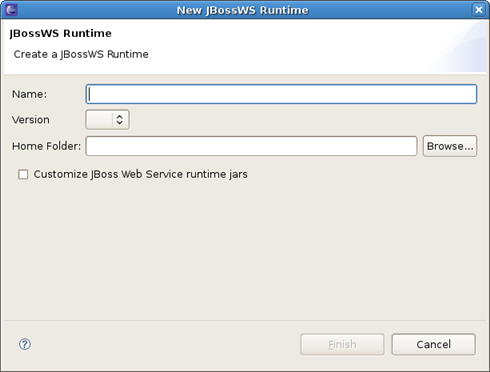Click the Eclipse icon in title bar
490x372 pixels.
[x=11, y=10]
